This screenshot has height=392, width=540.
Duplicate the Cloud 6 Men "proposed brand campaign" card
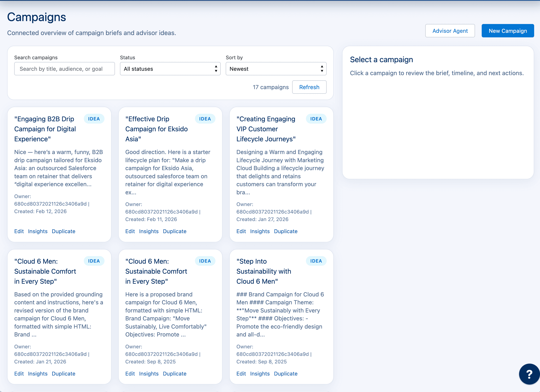pos(174,373)
